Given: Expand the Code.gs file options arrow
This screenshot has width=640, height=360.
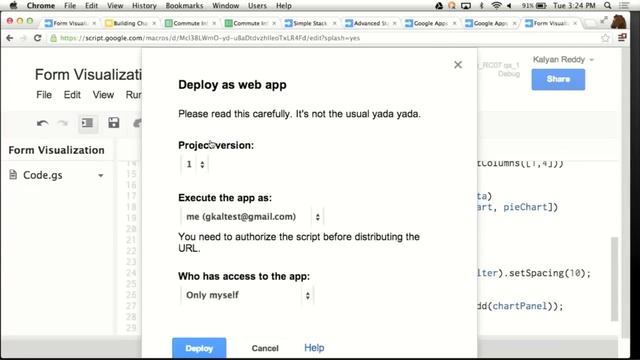Looking at the screenshot, I should coord(100,176).
